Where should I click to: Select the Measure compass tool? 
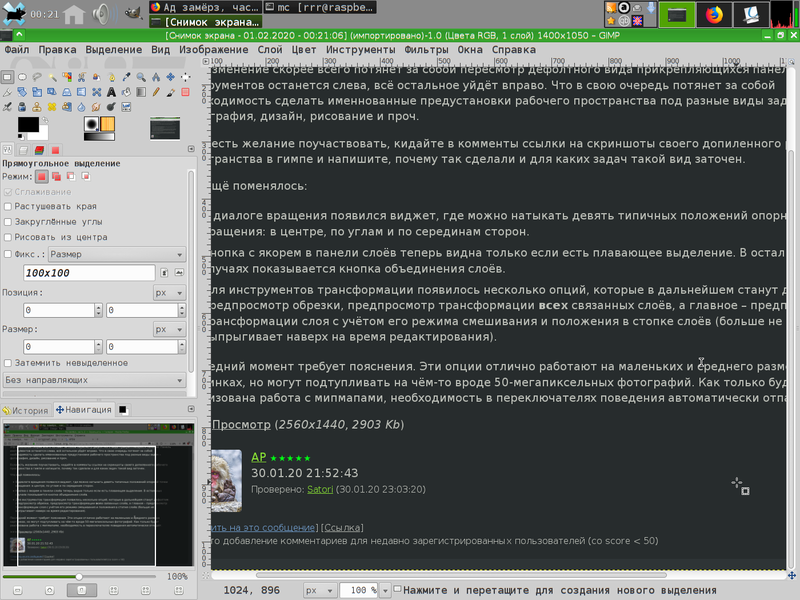156,77
